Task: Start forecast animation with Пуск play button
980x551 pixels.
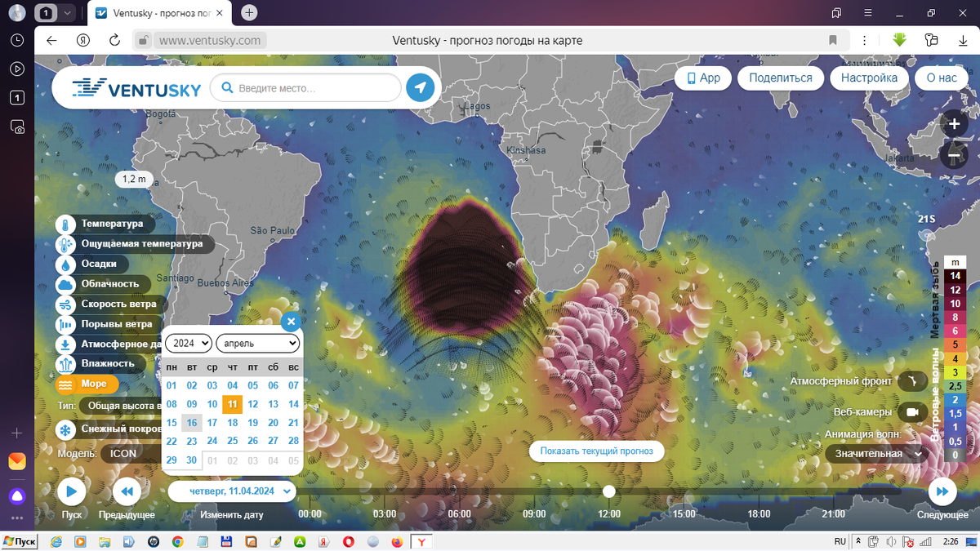Action: (71, 491)
